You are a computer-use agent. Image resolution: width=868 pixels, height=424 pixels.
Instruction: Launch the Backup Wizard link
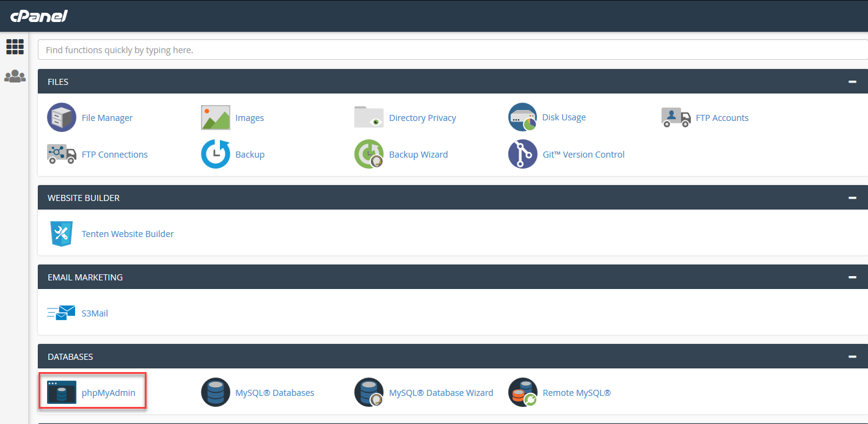[418, 155]
